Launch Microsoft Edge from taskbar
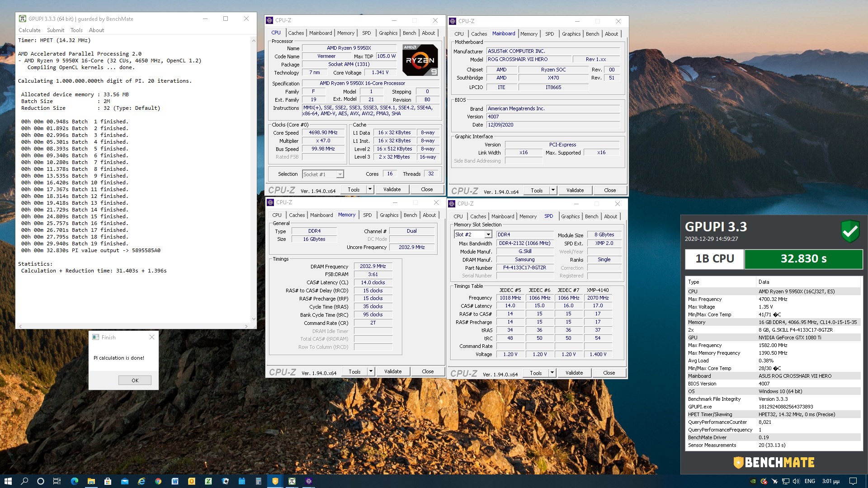The height and width of the screenshot is (488, 868). click(75, 481)
